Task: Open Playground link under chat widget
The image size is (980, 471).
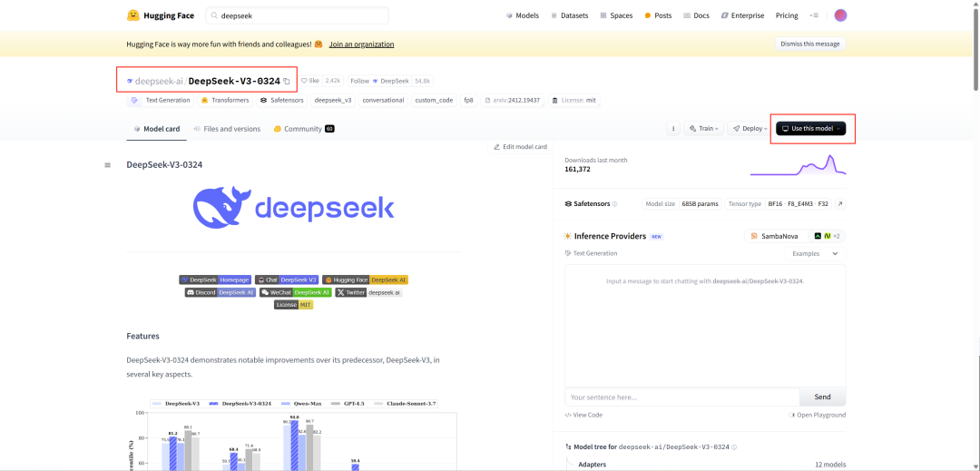Action: pos(817,415)
